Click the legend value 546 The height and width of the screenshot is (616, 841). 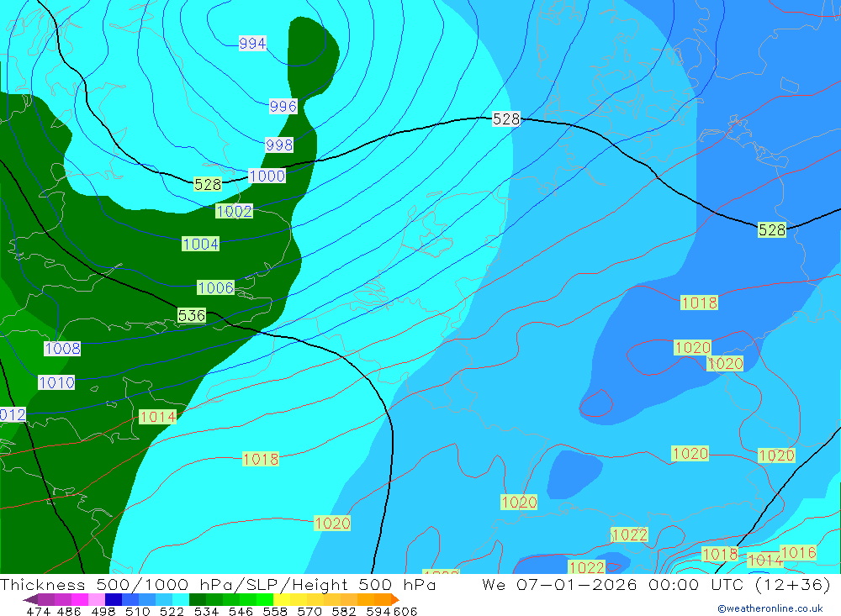point(241,611)
